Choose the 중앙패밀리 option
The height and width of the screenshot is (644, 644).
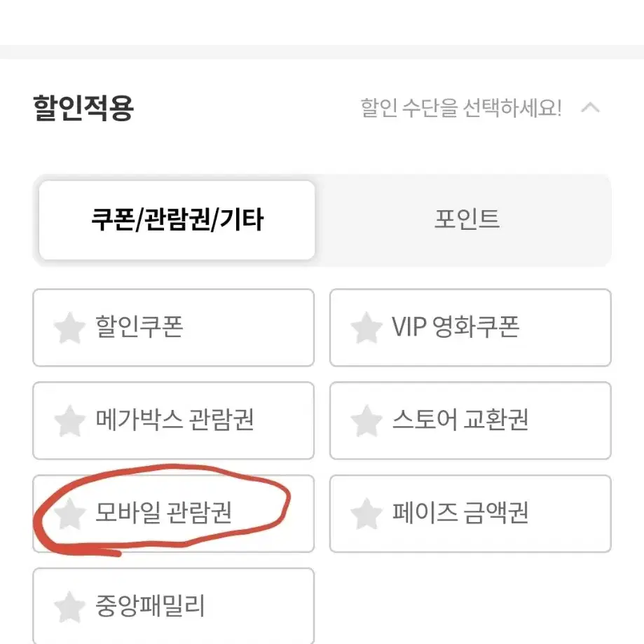(x=173, y=606)
